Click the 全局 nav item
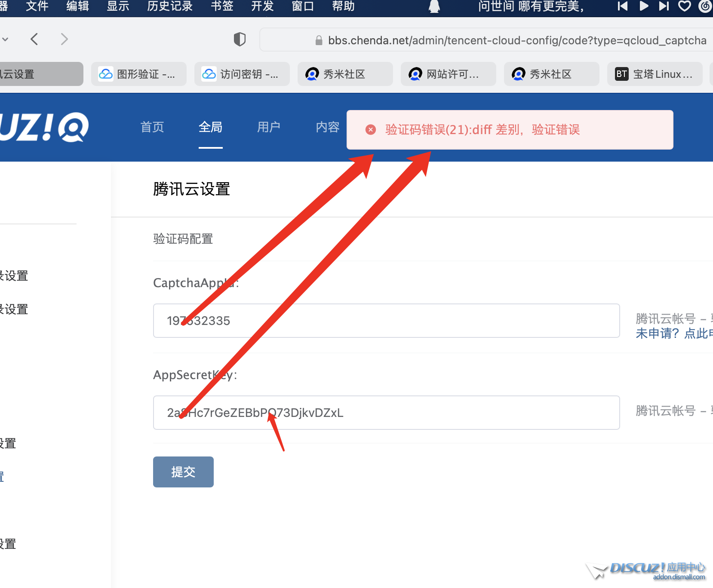713x588 pixels. pos(210,127)
